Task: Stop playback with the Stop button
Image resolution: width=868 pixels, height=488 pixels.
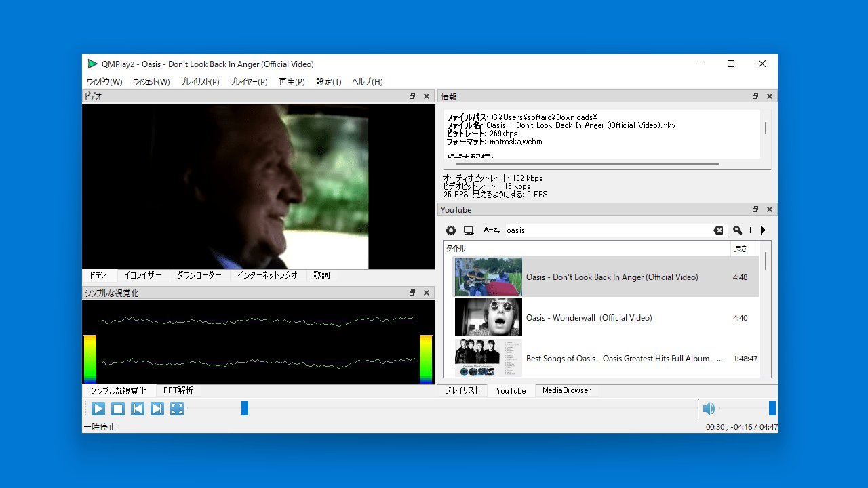Action: tap(118, 409)
